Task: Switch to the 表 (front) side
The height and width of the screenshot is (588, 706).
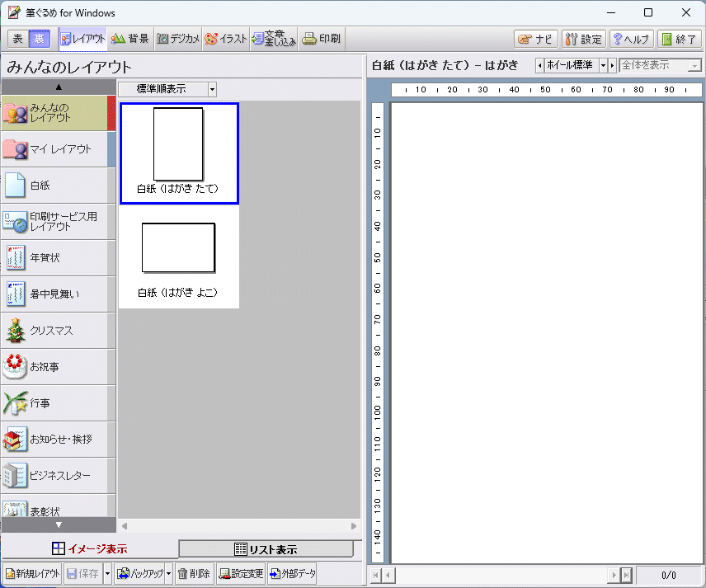Action: 18,39
